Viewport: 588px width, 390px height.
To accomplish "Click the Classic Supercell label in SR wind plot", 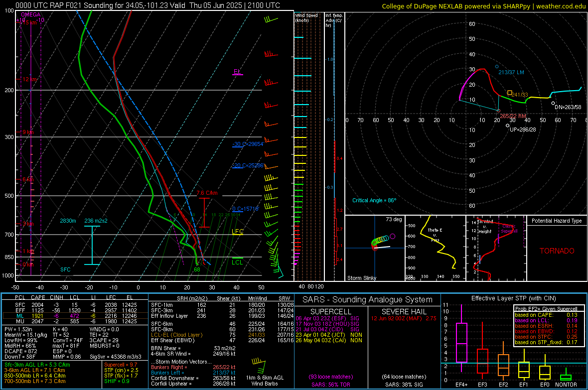I will pos(509,229).
